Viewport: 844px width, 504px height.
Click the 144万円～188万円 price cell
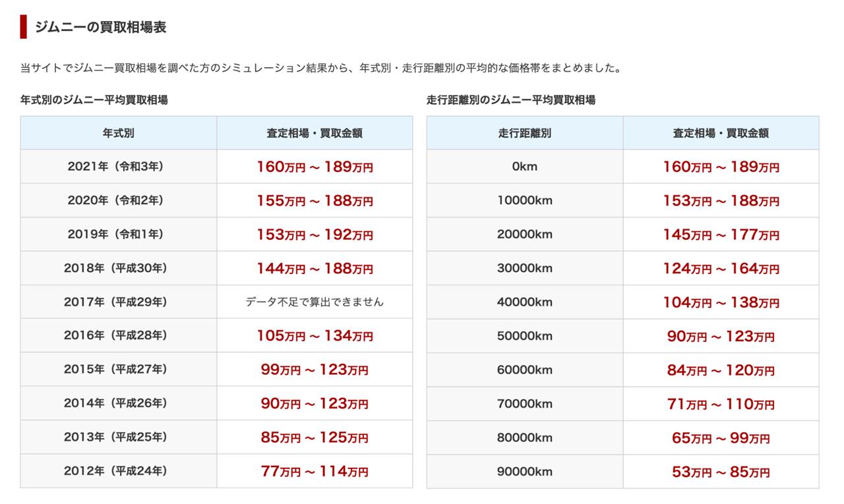tap(315, 268)
